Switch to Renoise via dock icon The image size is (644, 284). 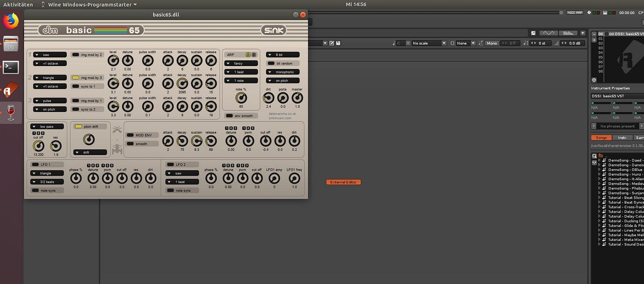[x=11, y=90]
